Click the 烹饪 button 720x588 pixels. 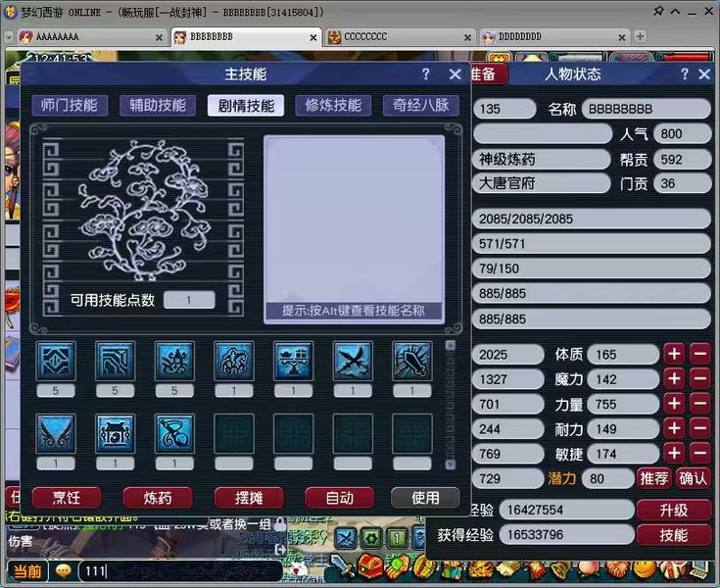click(x=67, y=498)
